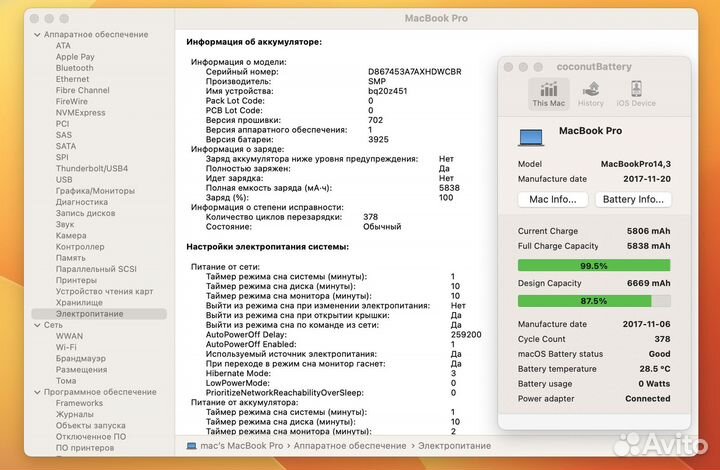Choose Графика/Мониторы in the sidebar
The image size is (720, 470).
[95, 190]
